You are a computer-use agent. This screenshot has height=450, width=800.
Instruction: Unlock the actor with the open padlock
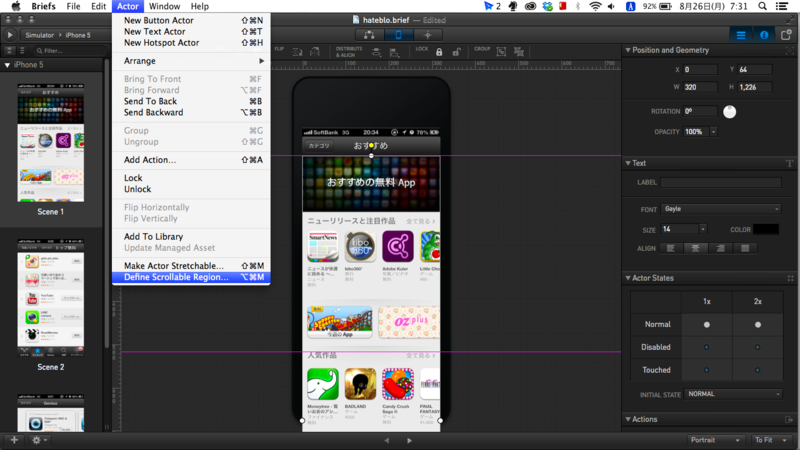tap(457, 52)
